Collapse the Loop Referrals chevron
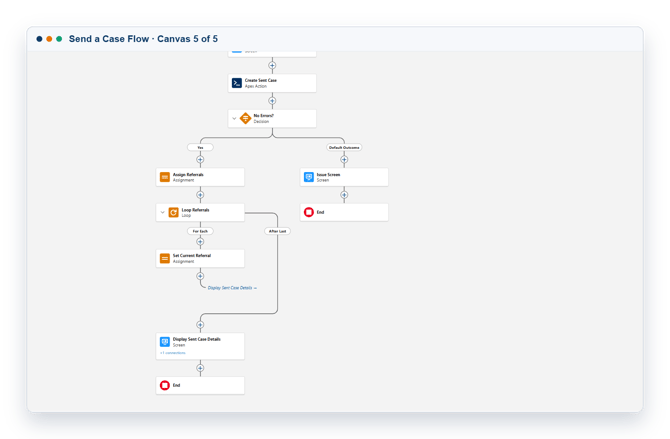 point(162,212)
